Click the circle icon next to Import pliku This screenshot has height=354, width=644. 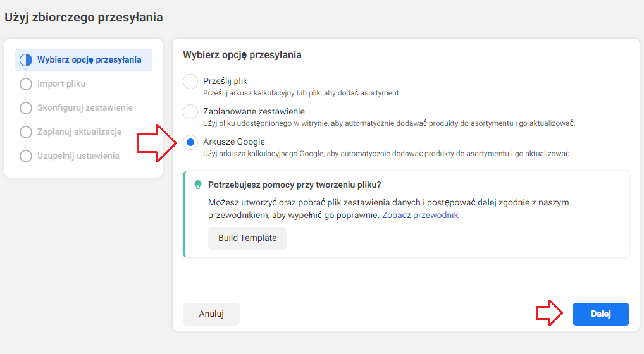(26, 84)
